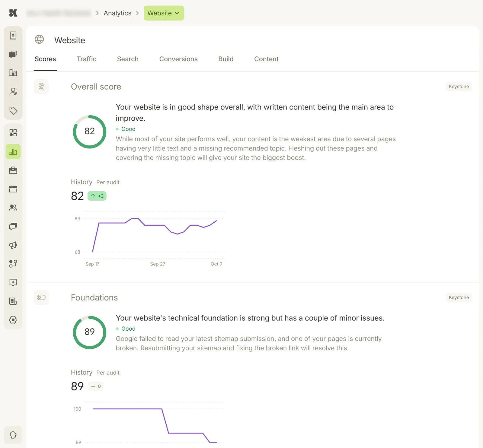
Task: Open the filled speech bubbles icon in sidebar
Action: point(13,54)
